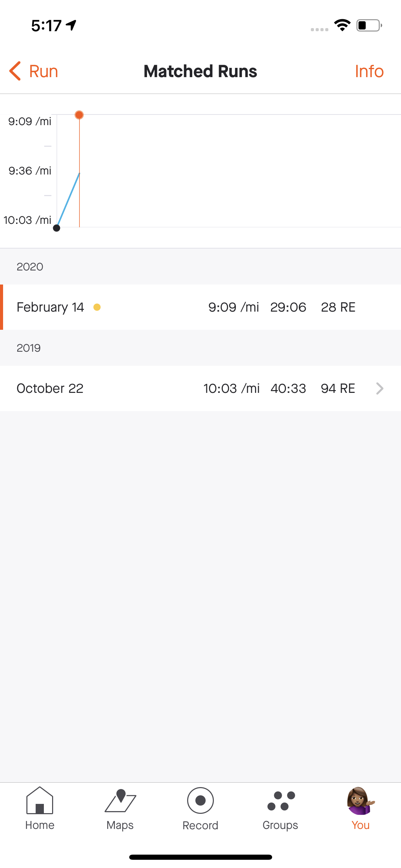Screen dimensions: 401x868
Task: Tap the location arrow beside the time
Action: 71,25
